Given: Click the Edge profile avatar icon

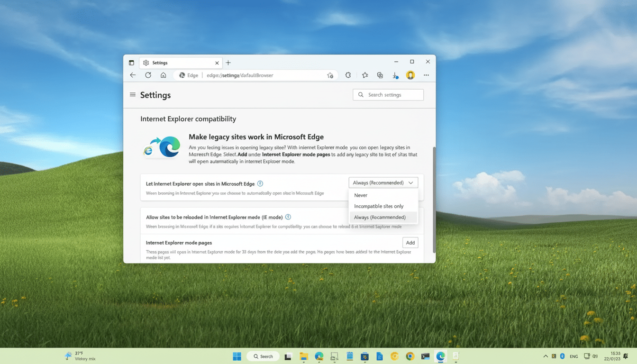Looking at the screenshot, I should click(410, 75).
